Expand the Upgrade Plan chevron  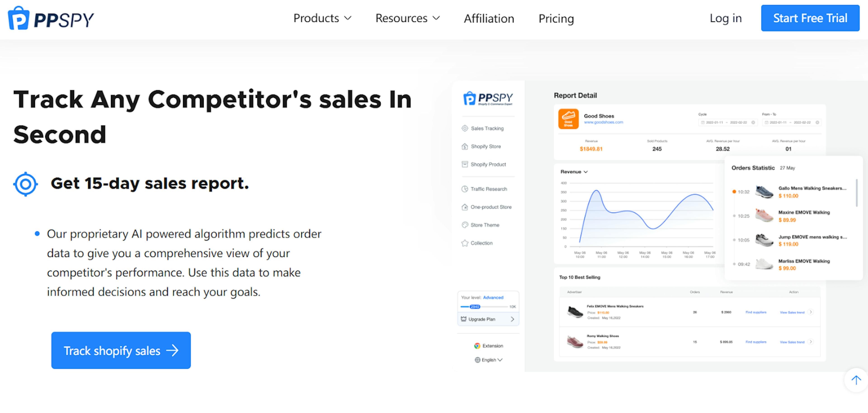[512, 319]
